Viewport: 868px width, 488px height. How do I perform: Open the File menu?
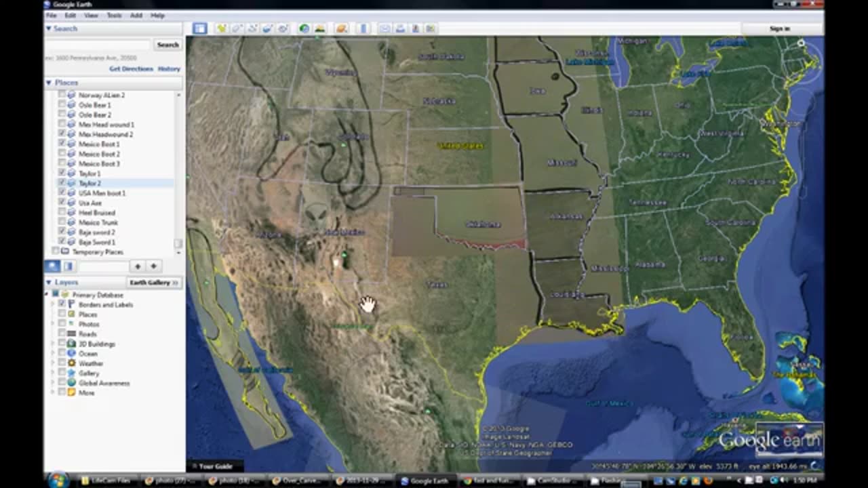[x=52, y=15]
